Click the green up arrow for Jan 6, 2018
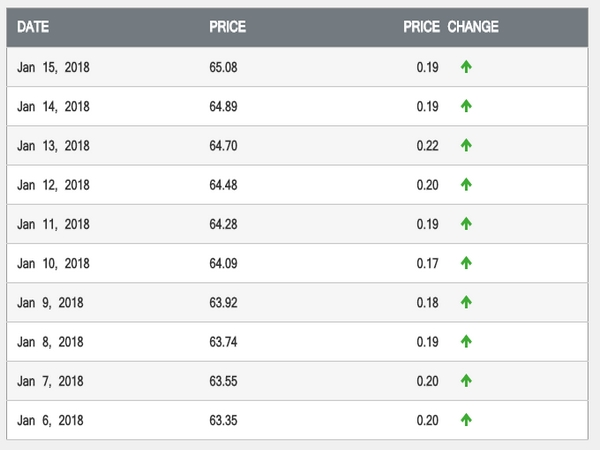Screen dimensions: 600x450 pyautogui.click(x=466, y=420)
